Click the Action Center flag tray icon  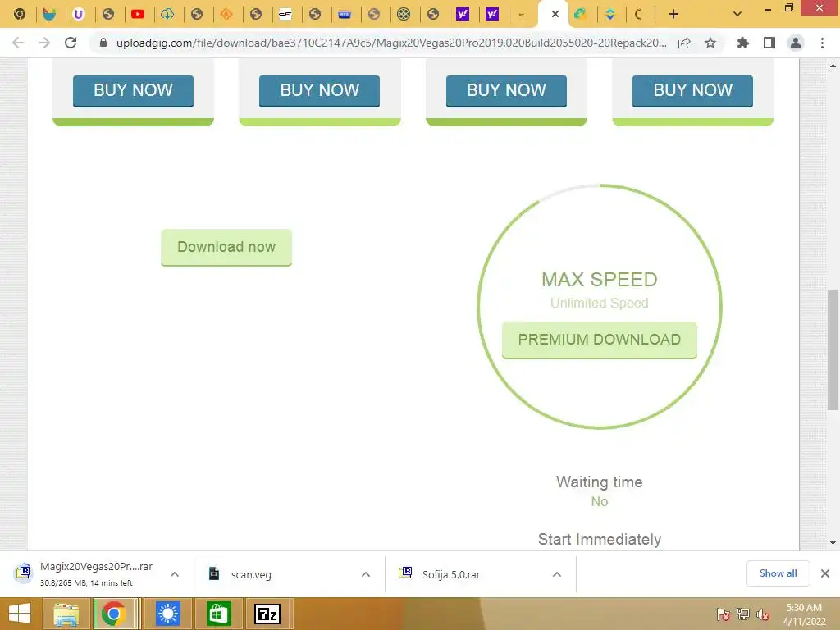(724, 614)
